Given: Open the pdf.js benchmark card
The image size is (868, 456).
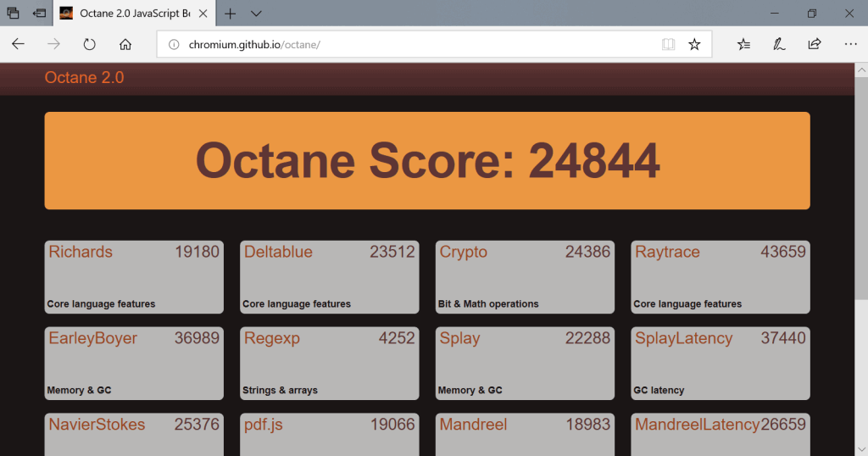Looking at the screenshot, I should coord(330,435).
